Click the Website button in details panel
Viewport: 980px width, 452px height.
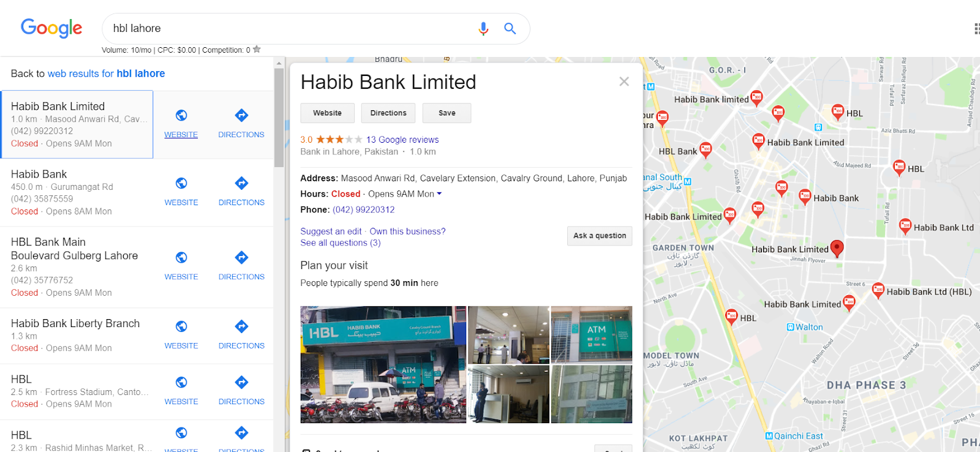coord(327,113)
